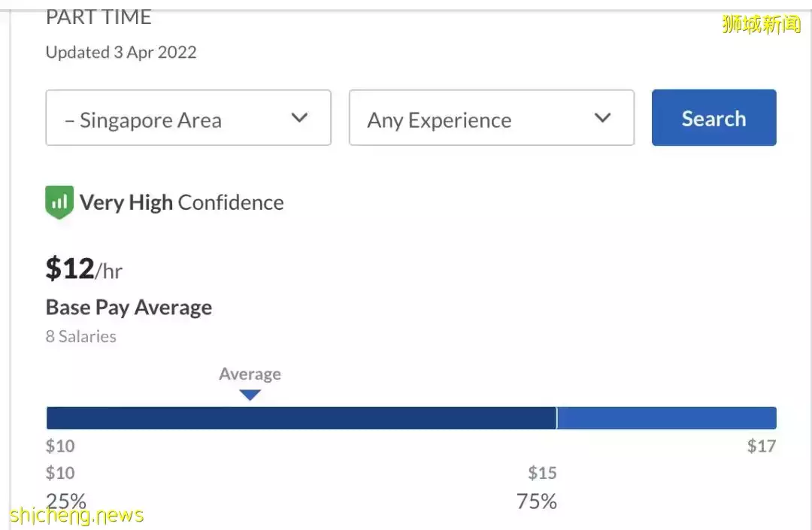Click the blue Average triangle marker
The image size is (812, 530).
click(x=250, y=395)
